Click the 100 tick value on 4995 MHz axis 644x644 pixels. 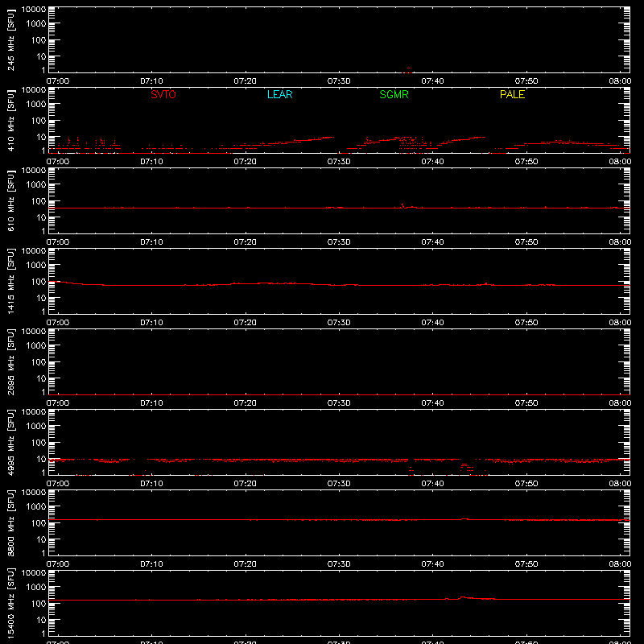(x=39, y=443)
